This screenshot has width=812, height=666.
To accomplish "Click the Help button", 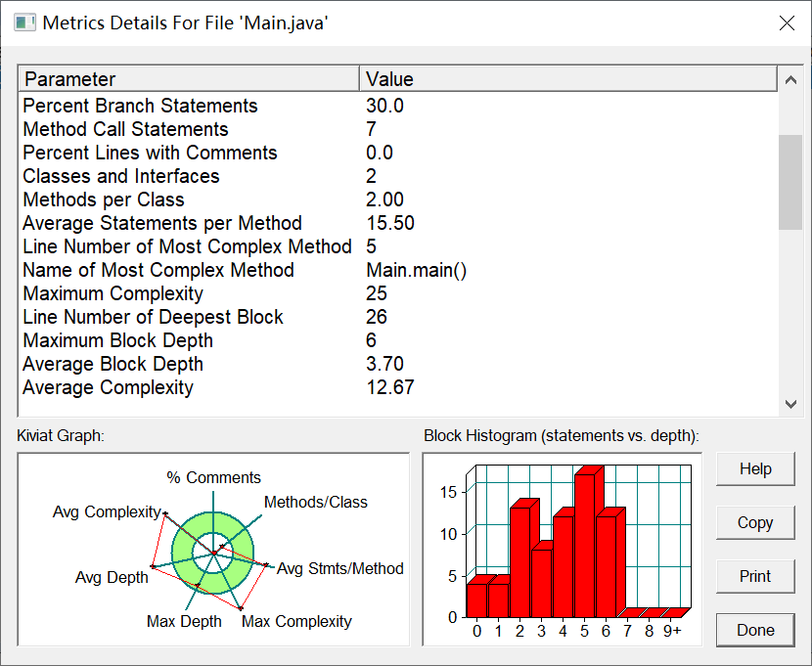I will pyautogui.click(x=755, y=468).
